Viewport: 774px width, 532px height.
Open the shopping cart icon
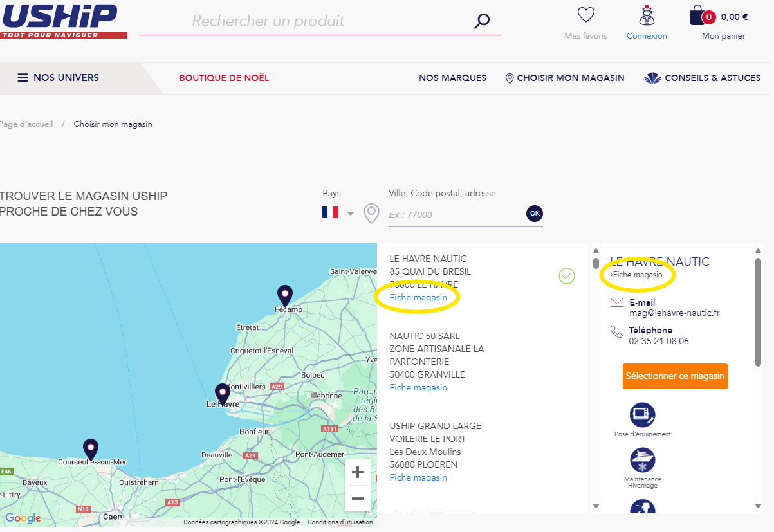click(698, 15)
